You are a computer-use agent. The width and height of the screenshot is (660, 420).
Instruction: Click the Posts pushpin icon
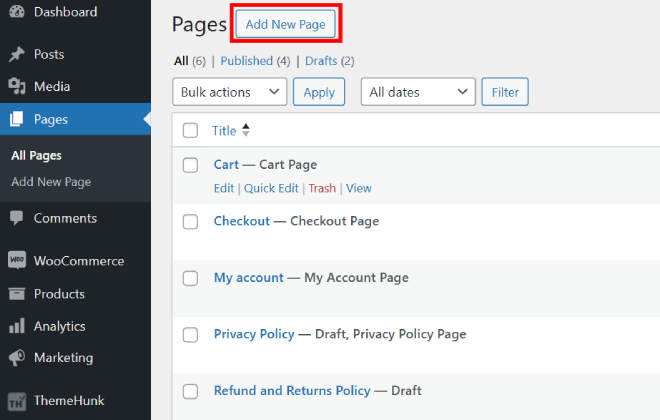pos(16,54)
